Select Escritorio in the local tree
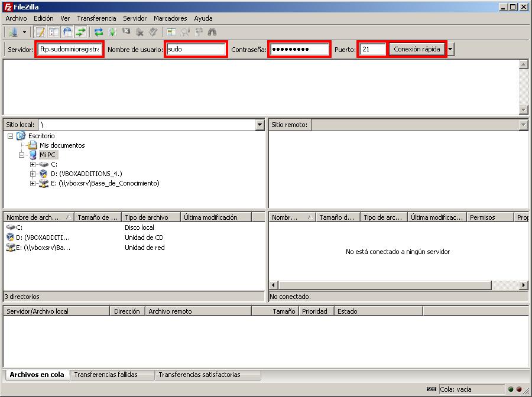The height and width of the screenshot is (397, 532). pos(41,136)
